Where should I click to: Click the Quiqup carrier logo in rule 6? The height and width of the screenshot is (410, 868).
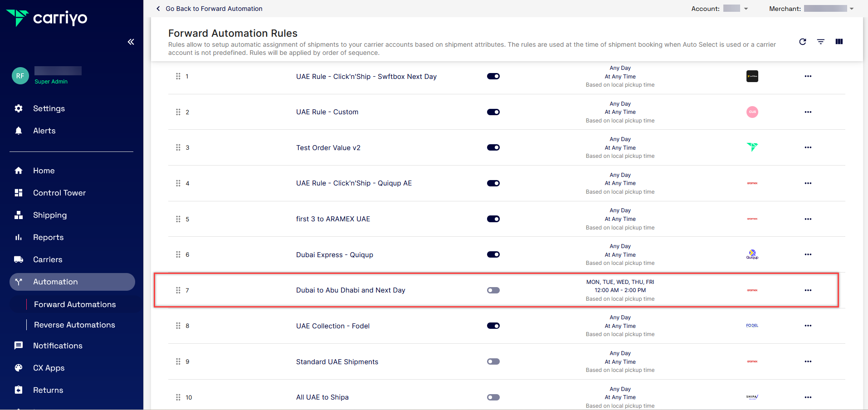tap(752, 254)
